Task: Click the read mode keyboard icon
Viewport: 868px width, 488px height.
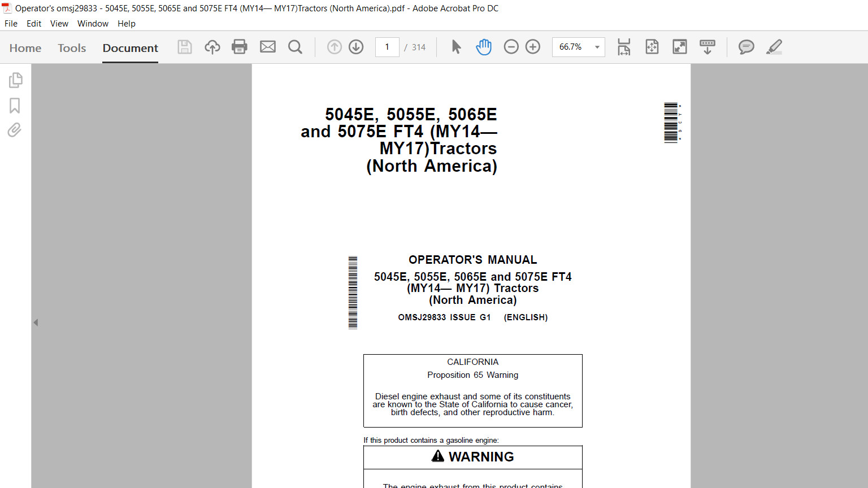Action: (708, 47)
